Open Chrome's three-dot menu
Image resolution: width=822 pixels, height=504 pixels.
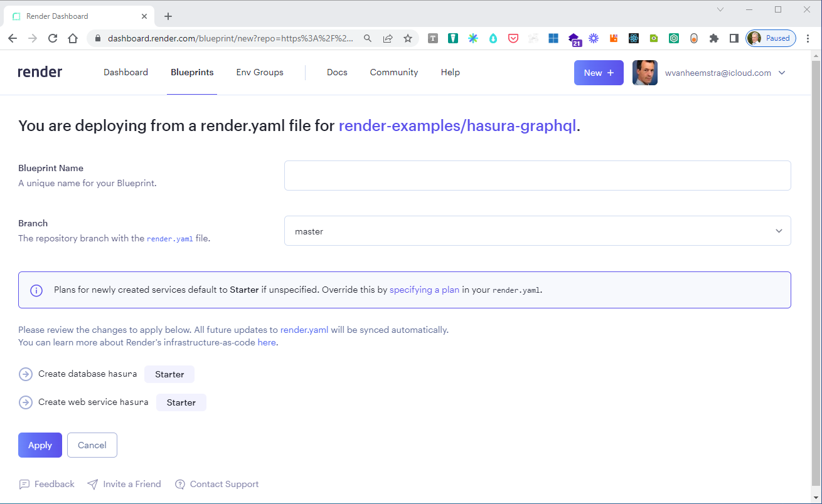(808, 38)
